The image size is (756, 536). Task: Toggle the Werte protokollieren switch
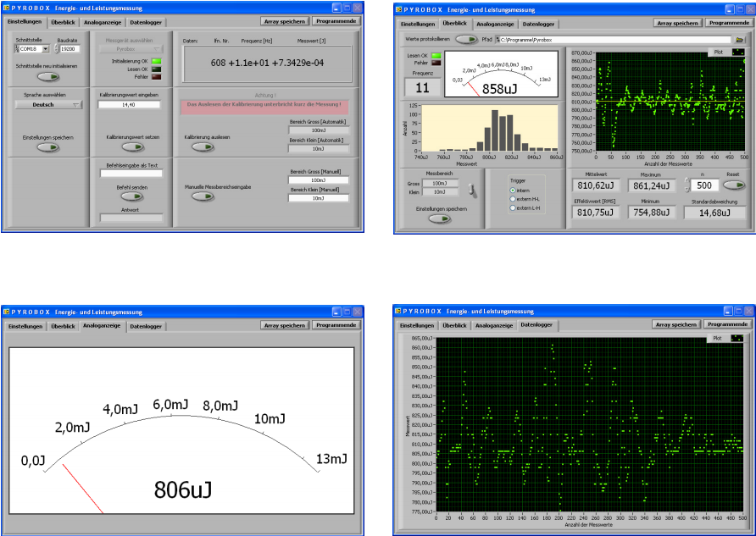click(466, 40)
